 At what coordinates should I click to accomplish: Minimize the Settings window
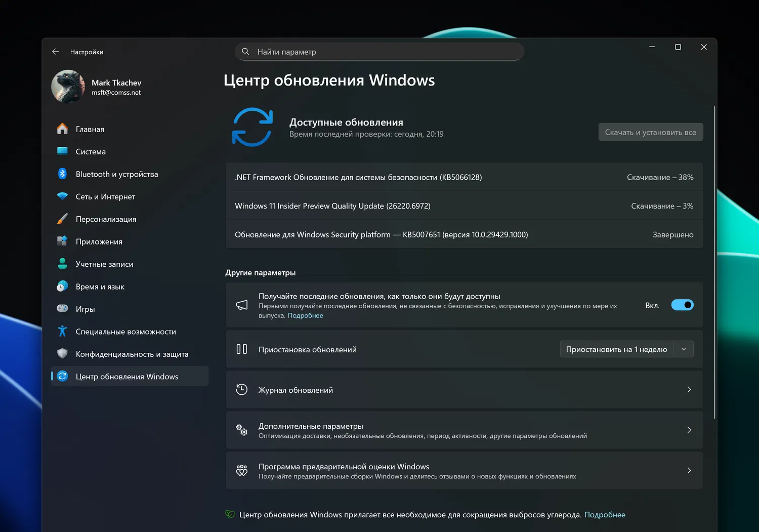pos(652,47)
